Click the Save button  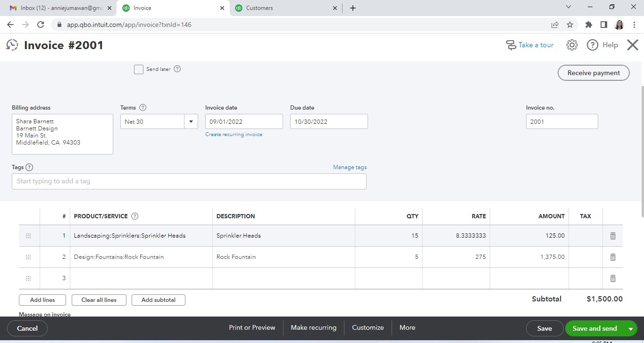point(544,328)
